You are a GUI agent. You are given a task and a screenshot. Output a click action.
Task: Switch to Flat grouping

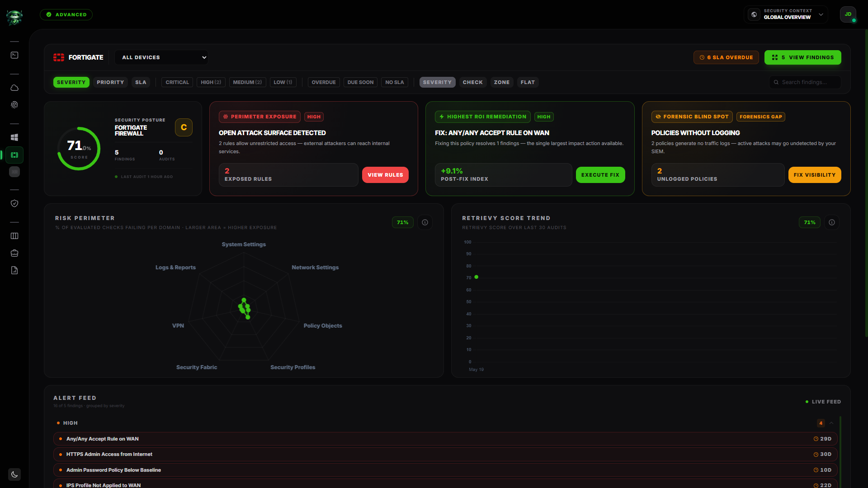(x=528, y=82)
